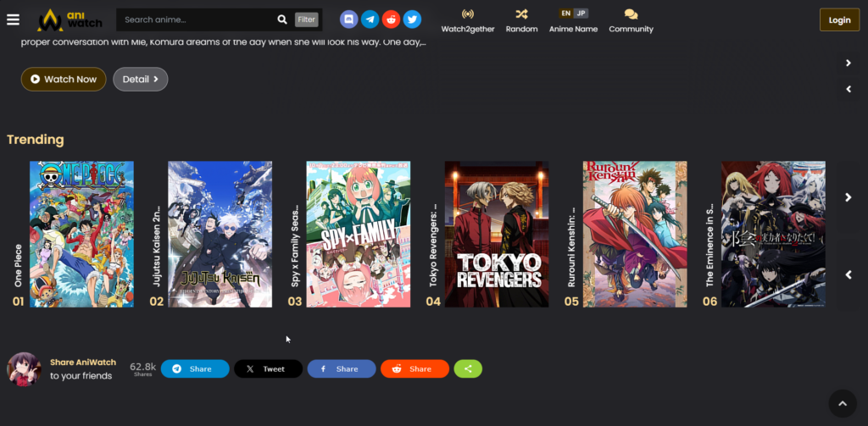Click 'The Eminence in S...' vertical title
868x426 pixels.
click(710, 245)
